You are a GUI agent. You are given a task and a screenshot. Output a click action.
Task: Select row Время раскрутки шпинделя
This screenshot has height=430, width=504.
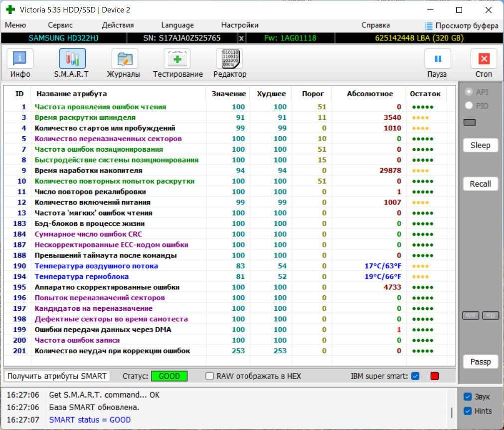229,117
